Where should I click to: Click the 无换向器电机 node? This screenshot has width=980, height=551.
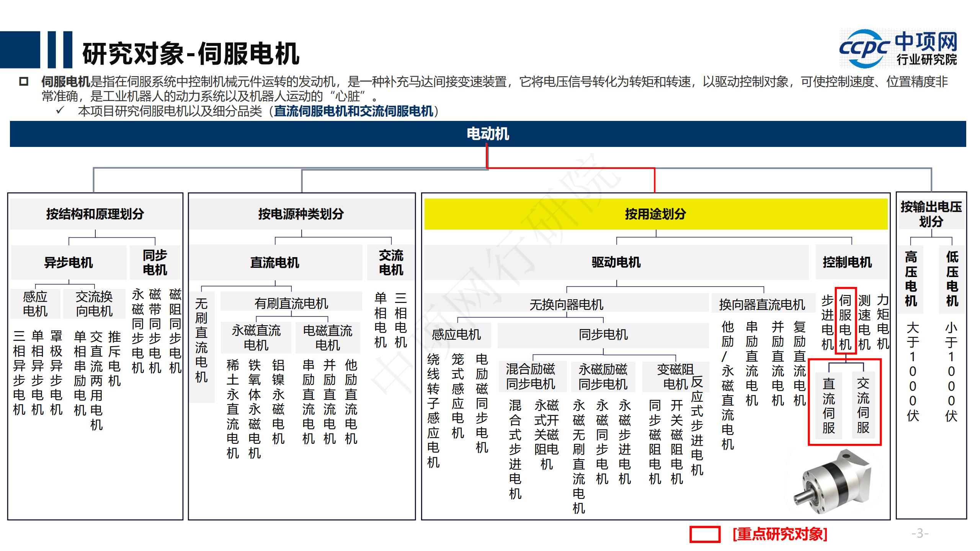click(x=566, y=305)
